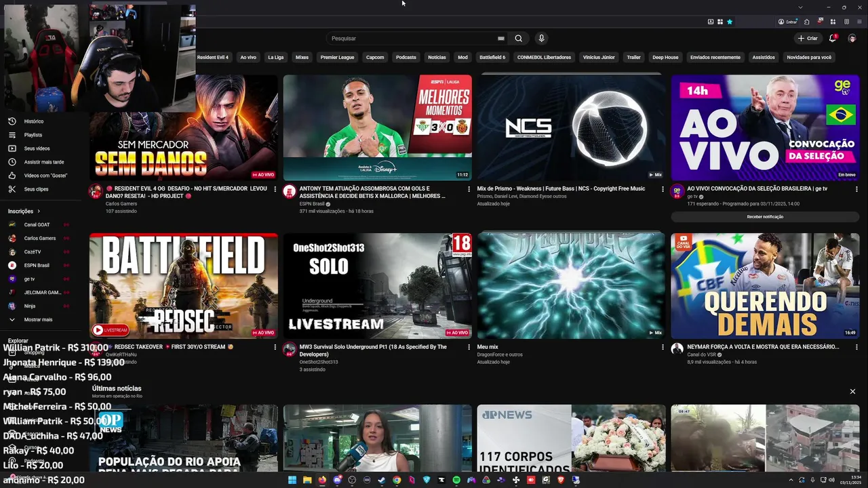The width and height of the screenshot is (868, 488).
Task: Click the Firefox bookmark star icon
Action: point(730,22)
